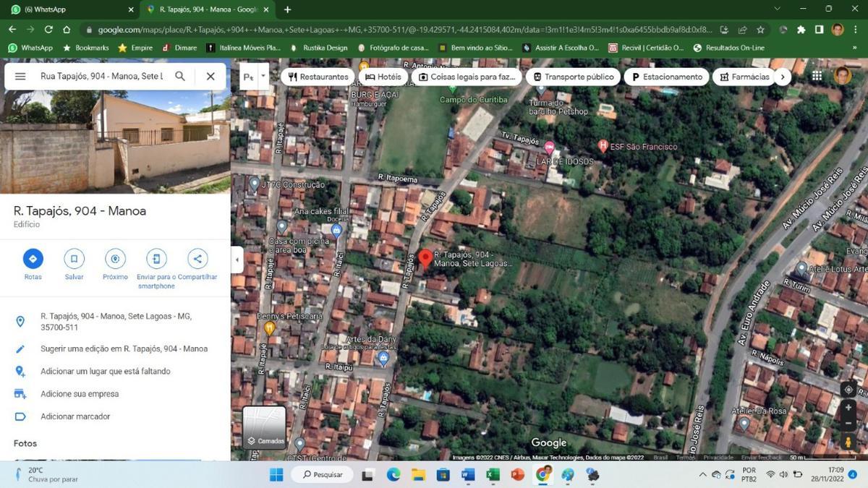Viewport: 868px width, 488px height.
Task: Click the address row with 35700-511
Action: (x=115, y=322)
